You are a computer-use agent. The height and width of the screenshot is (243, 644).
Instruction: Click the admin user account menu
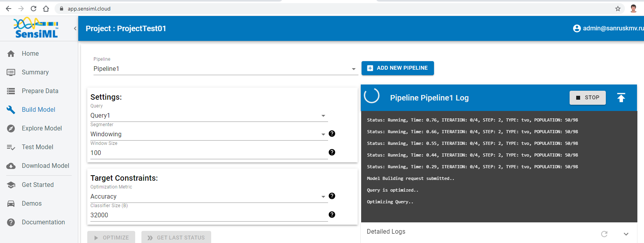click(x=609, y=28)
